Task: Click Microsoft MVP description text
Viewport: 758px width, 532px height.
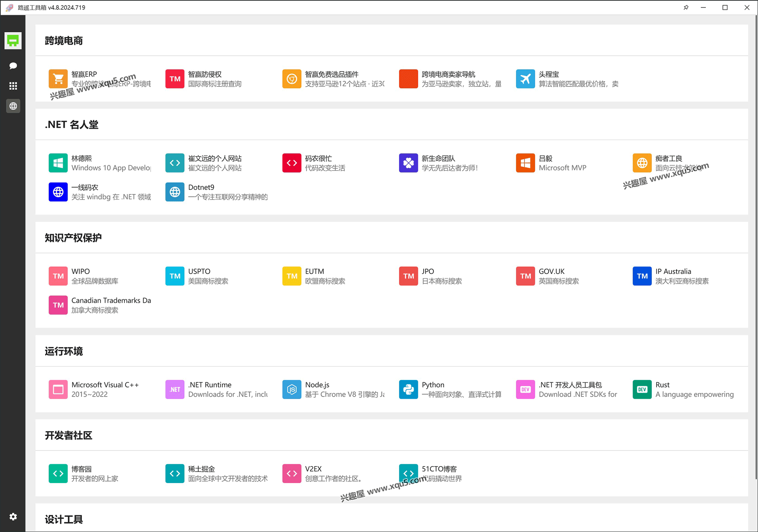Action: (562, 168)
